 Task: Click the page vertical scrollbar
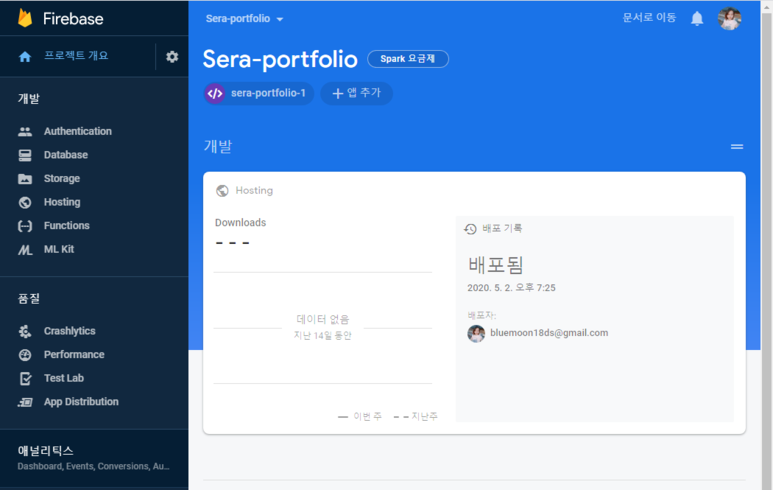[x=767, y=245]
